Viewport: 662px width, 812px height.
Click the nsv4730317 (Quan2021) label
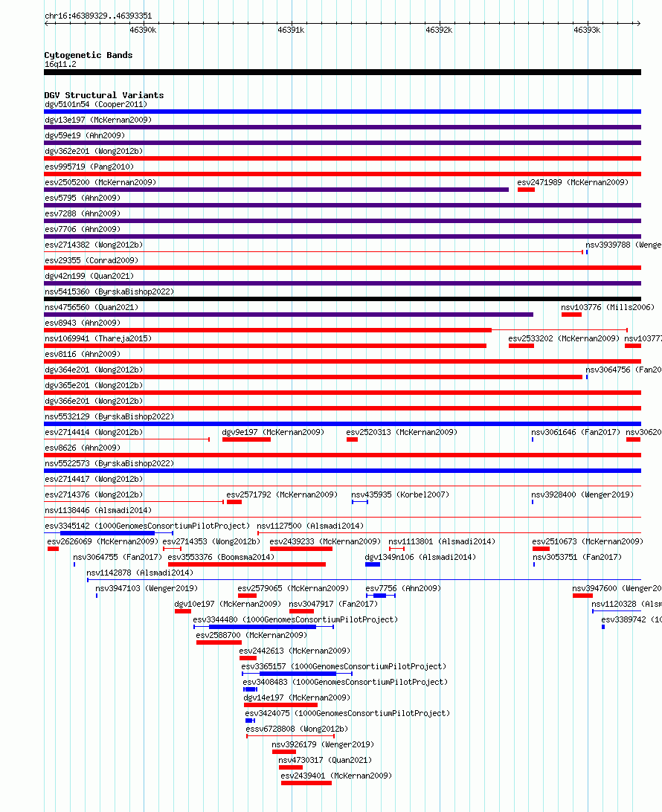click(x=325, y=760)
